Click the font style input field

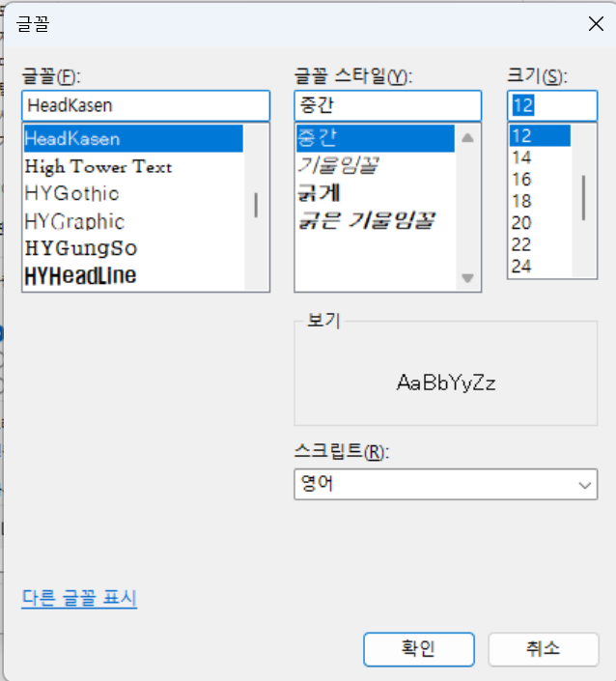click(x=386, y=105)
